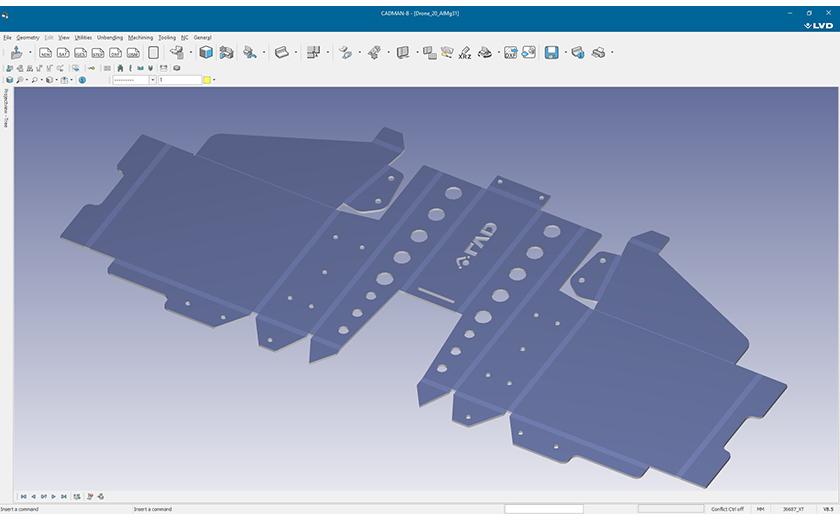This screenshot has width=840, height=520.
Task: Toggle the Conflict Ctrl off status indicator
Action: tap(726, 509)
